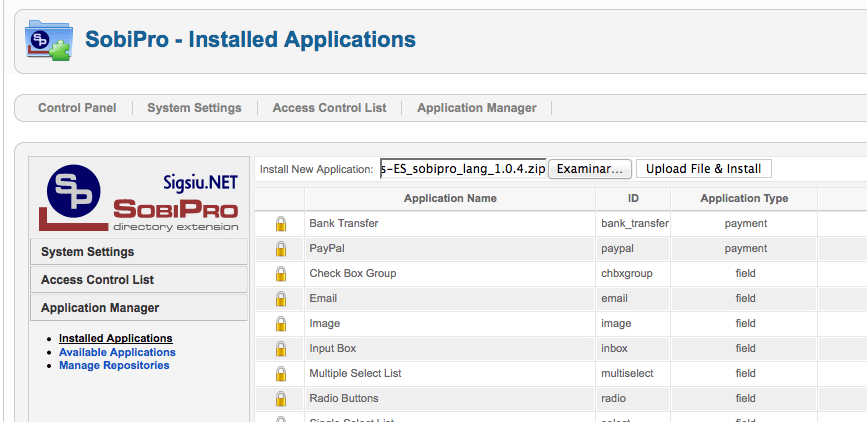Click the Examinar... browse button
Image resolution: width=867 pixels, height=422 pixels.
[590, 169]
